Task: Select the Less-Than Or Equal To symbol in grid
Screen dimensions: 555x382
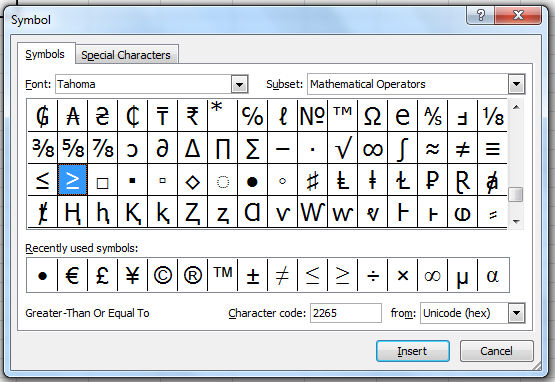Action: pos(42,179)
